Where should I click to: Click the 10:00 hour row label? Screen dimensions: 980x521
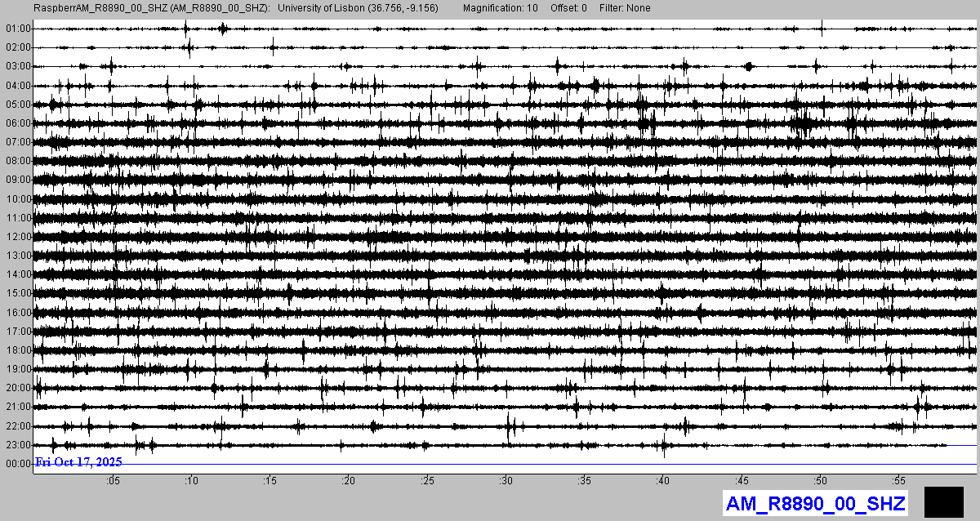(x=17, y=199)
